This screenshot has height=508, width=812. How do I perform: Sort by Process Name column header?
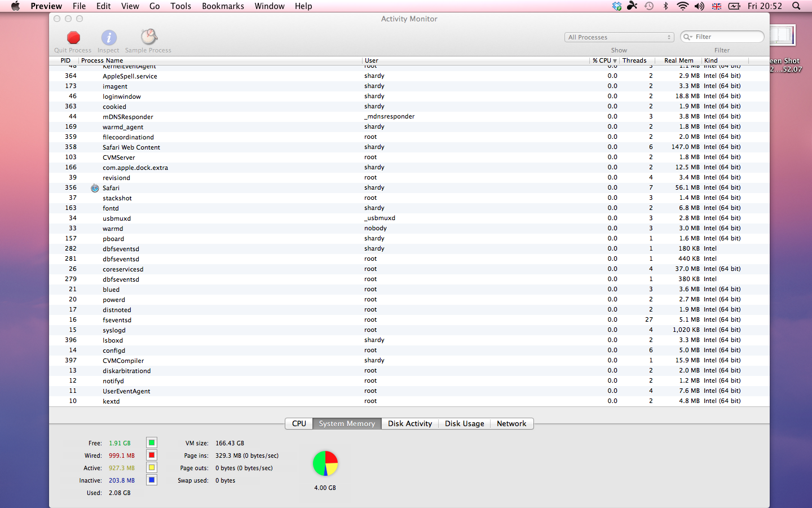(220, 60)
